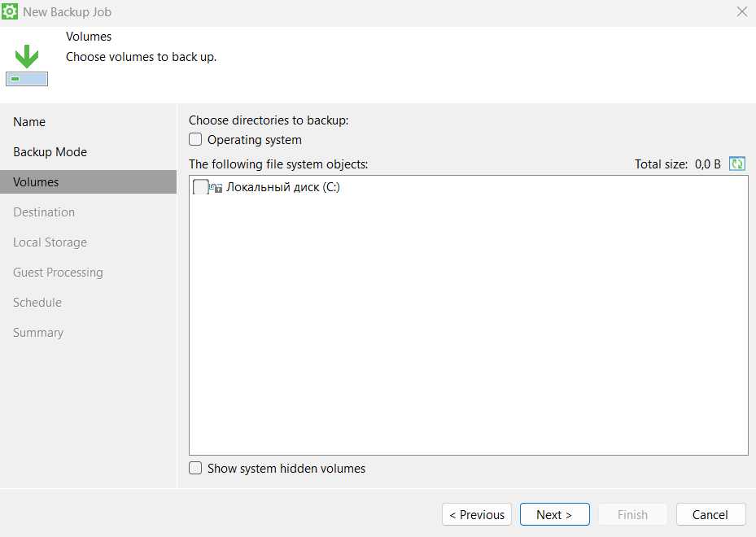756x537 pixels.
Task: Proceed with the Next button
Action: point(554,514)
